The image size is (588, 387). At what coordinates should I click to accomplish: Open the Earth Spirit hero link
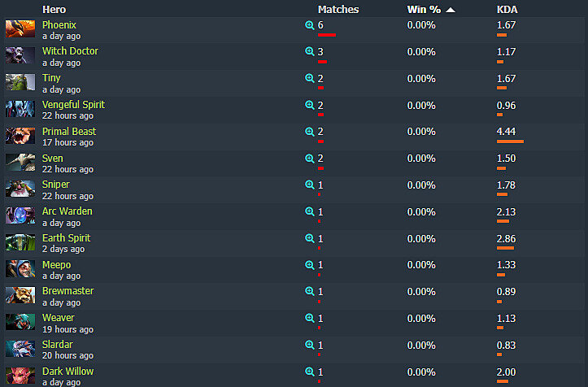pos(67,238)
